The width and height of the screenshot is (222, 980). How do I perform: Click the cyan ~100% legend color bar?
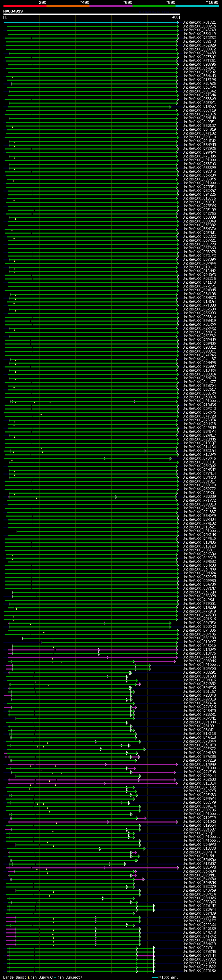(x=197, y=6)
